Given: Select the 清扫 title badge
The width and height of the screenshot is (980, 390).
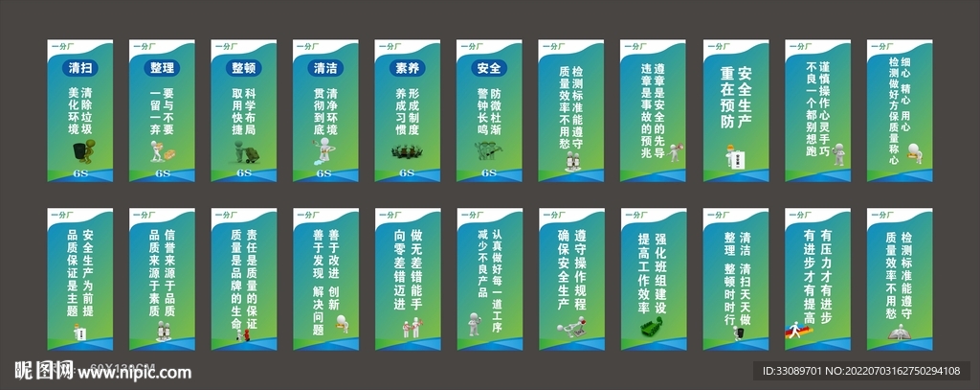Looking at the screenshot, I should point(80,68).
